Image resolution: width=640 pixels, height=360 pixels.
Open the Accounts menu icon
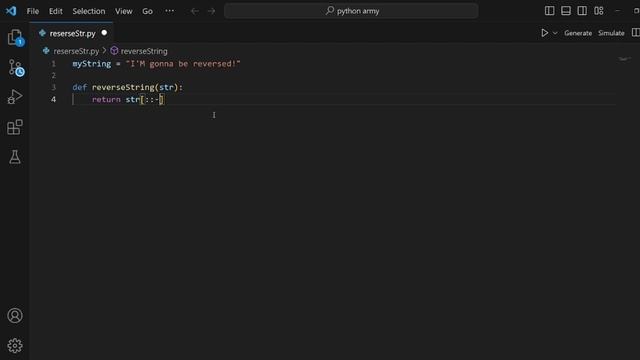[x=15, y=316]
